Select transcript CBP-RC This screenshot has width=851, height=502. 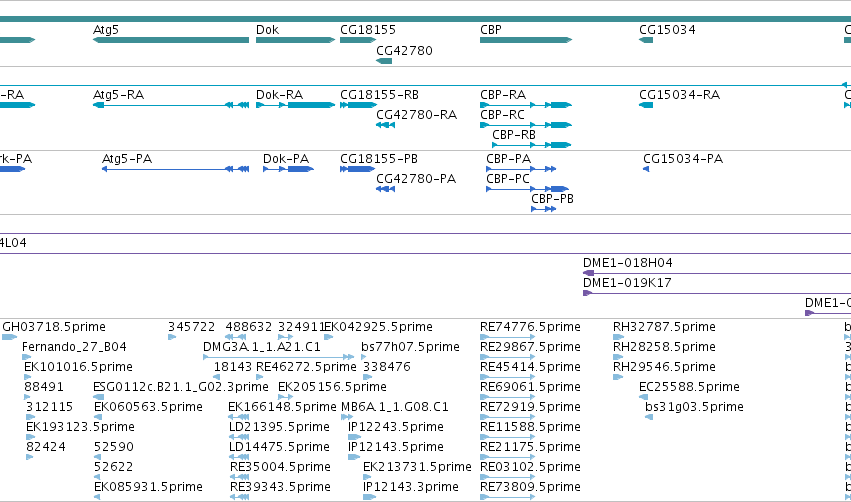pyautogui.click(x=526, y=125)
